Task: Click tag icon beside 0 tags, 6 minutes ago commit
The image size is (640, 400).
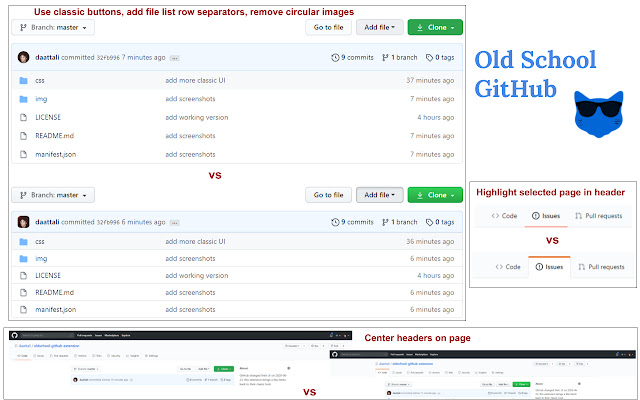Action: [x=429, y=222]
